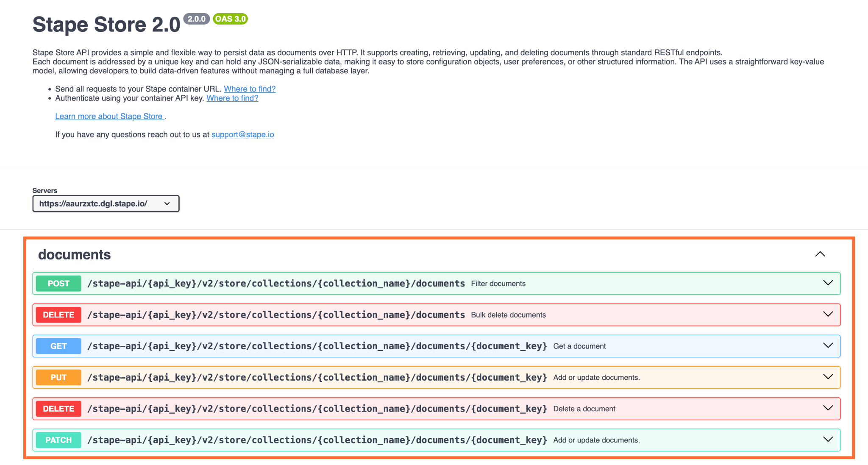Click the "Filter documents" summary text
Image resolution: width=868 pixels, height=465 pixels.
[498, 284]
